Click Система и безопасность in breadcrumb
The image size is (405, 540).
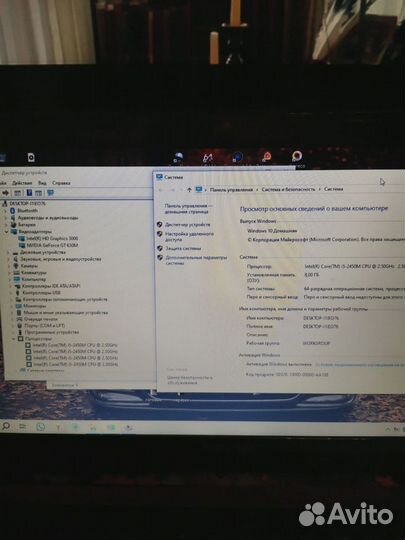288,189
